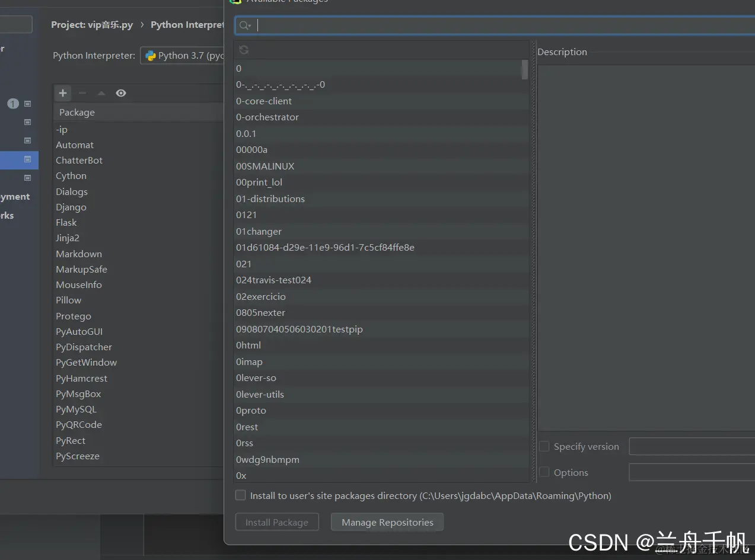This screenshot has width=755, height=560.
Task: Select the 00print_lol package
Action: [381, 183]
